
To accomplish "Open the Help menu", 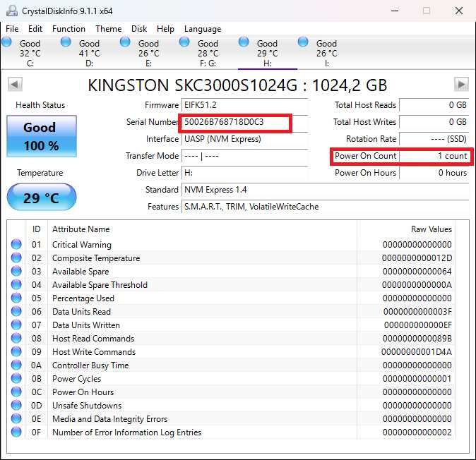I will [165, 29].
